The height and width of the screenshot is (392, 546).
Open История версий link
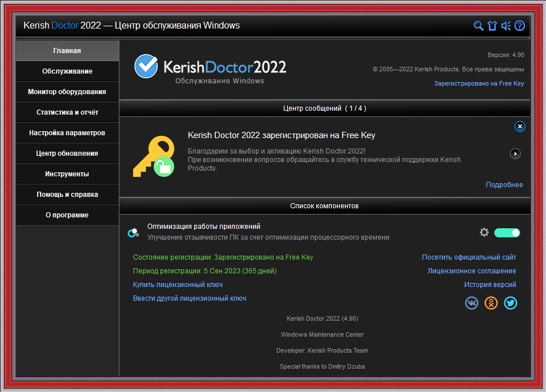click(490, 285)
